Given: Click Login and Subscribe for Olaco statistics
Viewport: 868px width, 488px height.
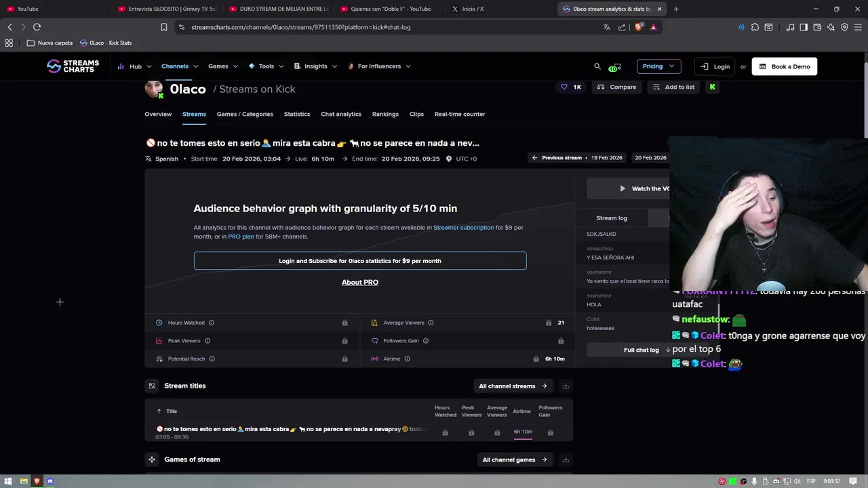Looking at the screenshot, I should tap(360, 261).
